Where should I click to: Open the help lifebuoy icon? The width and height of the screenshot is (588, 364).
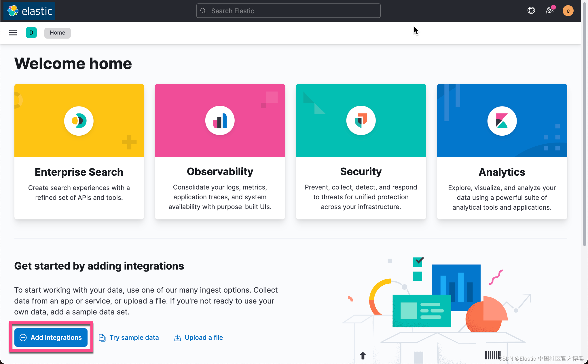531,11
